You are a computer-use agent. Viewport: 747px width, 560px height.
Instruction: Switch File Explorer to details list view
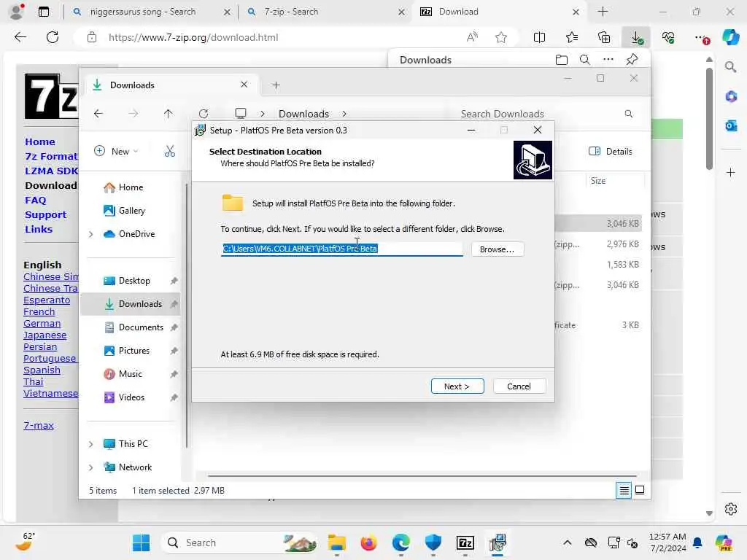(624, 490)
